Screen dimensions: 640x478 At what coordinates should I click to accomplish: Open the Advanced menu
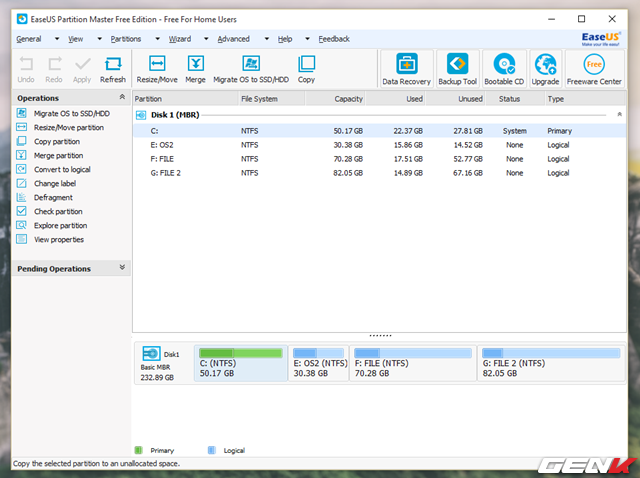(x=233, y=39)
